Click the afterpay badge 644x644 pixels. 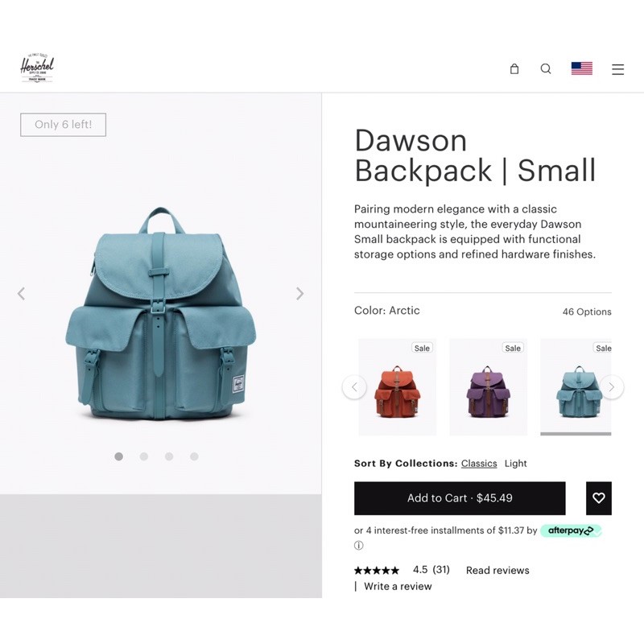571,530
